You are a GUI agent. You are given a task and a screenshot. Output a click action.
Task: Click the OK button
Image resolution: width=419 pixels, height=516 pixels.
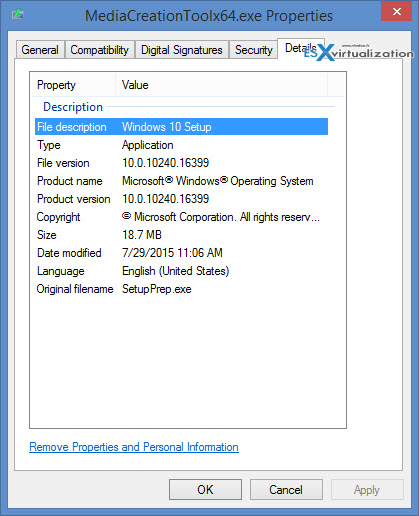click(205, 489)
